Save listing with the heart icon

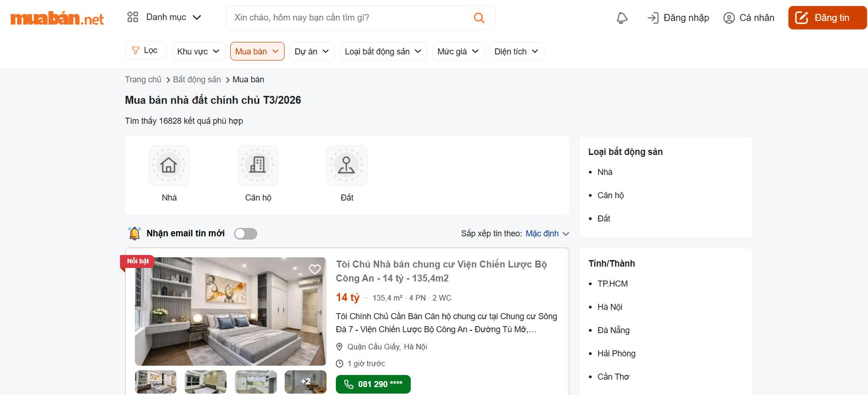pyautogui.click(x=315, y=269)
